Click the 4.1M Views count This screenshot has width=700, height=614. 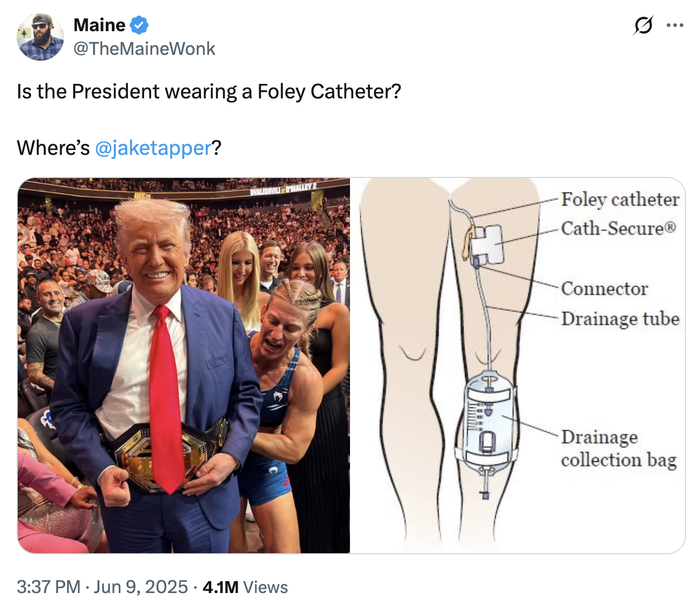click(x=245, y=587)
